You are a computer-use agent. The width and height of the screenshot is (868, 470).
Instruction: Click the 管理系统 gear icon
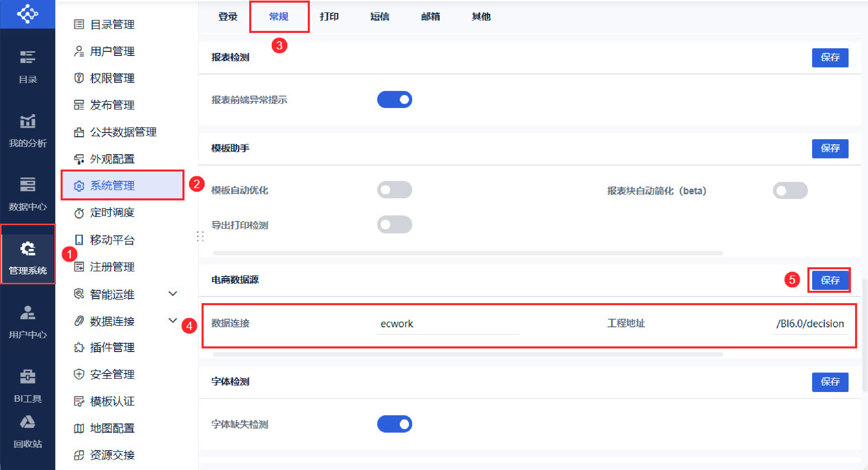[28, 249]
